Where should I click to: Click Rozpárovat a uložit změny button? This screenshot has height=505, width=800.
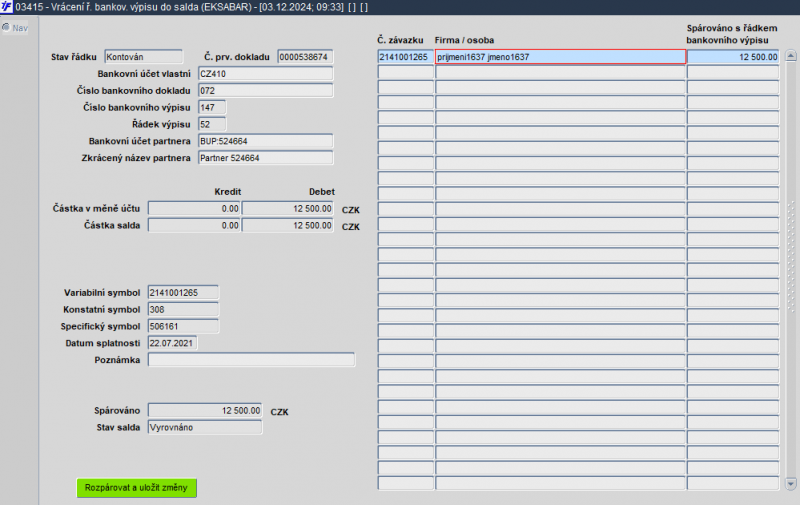pyautogui.click(x=136, y=488)
